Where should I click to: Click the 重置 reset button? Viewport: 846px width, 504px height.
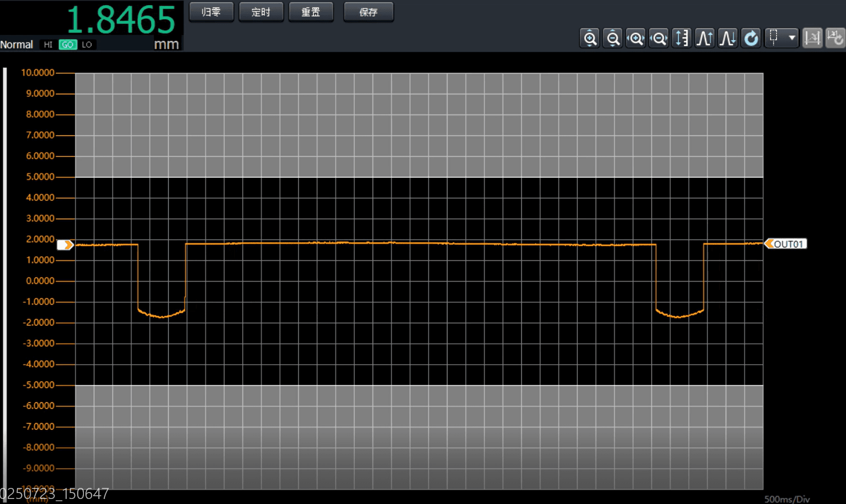pos(311,12)
